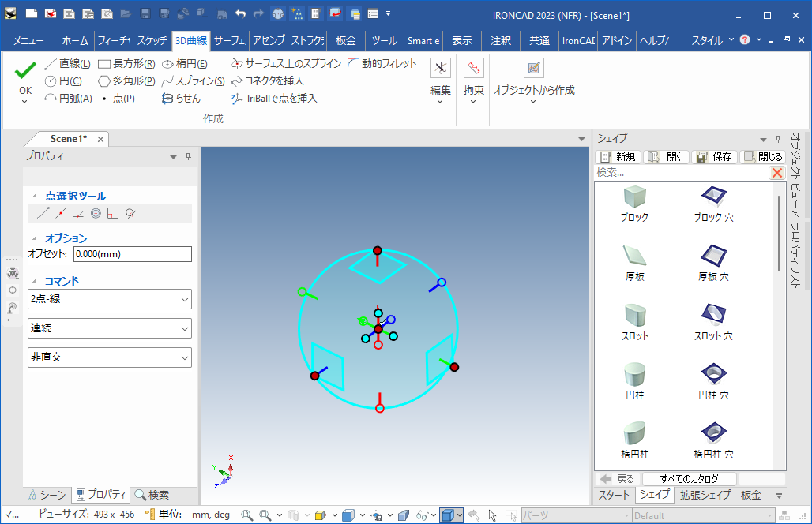Activate the スプライン spline tool
The height and width of the screenshot is (524, 812).
tap(194, 81)
